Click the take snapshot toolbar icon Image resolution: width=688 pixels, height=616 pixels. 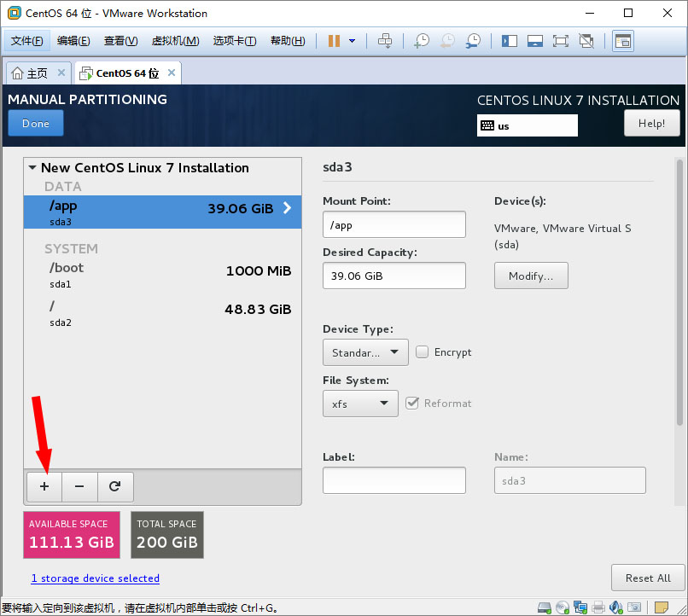[x=421, y=41]
